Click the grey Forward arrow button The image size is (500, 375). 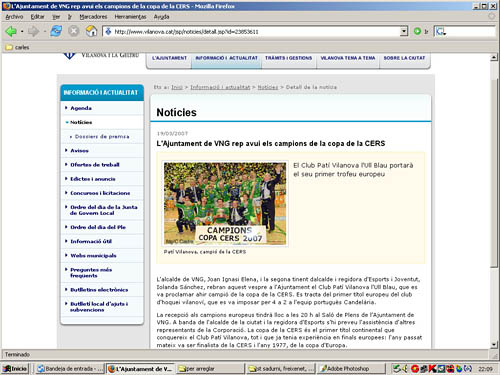(34, 32)
